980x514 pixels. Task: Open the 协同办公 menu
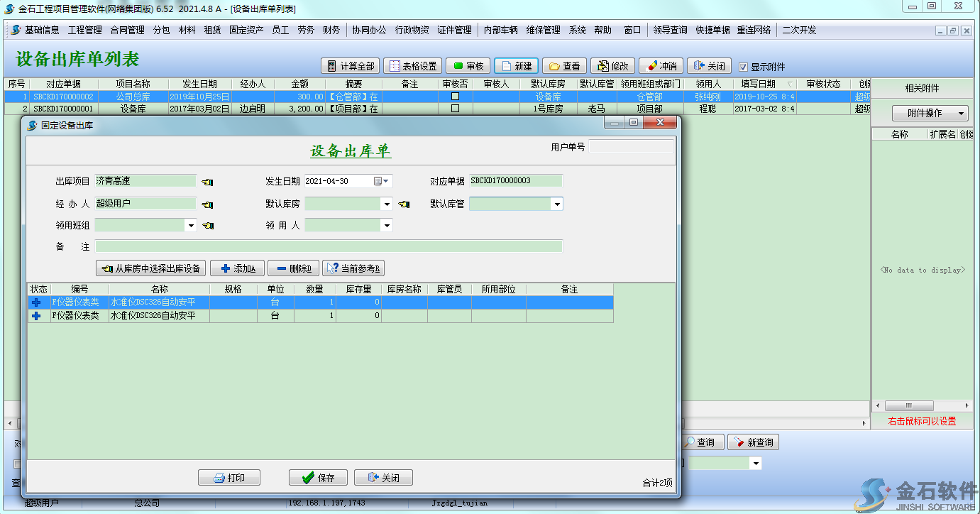pyautogui.click(x=369, y=30)
